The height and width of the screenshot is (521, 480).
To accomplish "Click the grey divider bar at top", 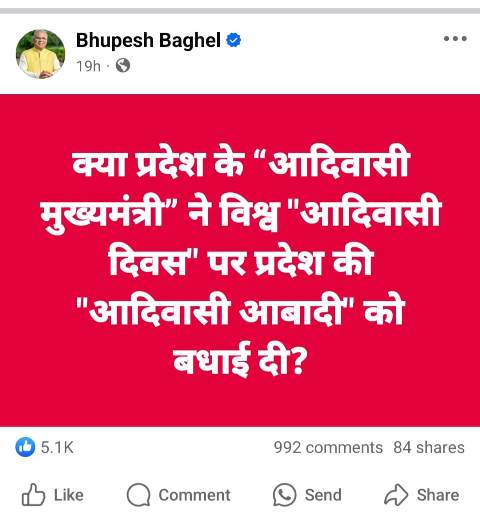I will tap(240, 11).
